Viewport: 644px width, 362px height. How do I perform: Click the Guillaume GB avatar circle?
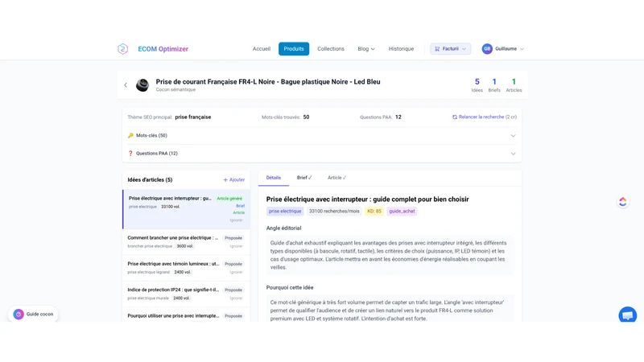487,49
